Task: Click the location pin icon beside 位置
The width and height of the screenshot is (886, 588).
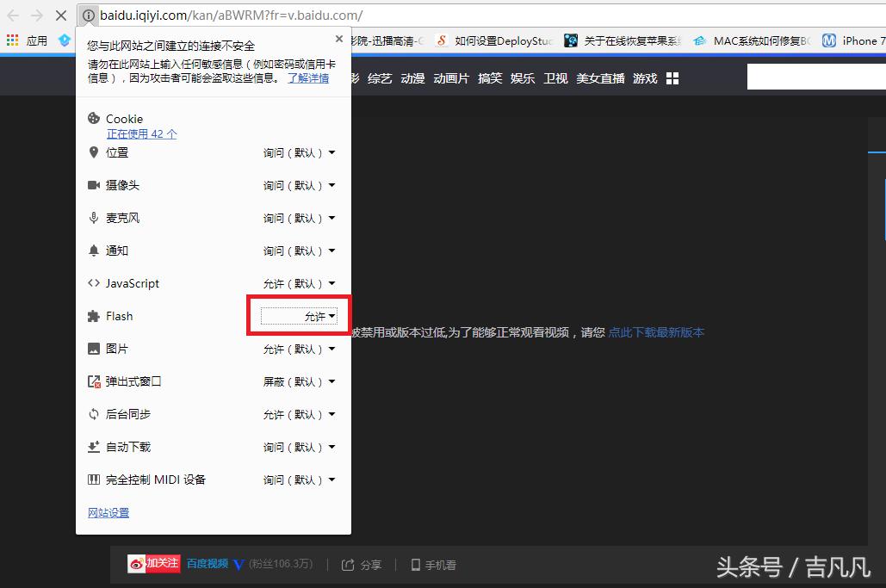Action: (x=94, y=152)
